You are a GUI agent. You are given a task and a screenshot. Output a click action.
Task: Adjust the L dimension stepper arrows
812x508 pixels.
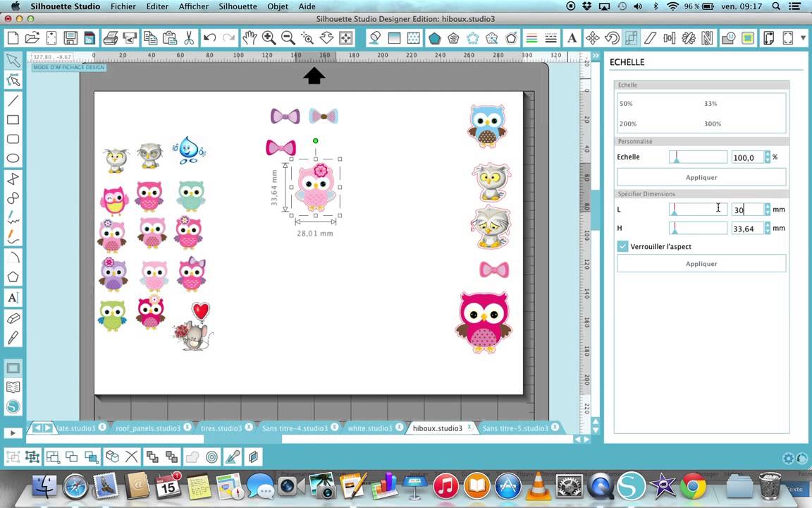tap(768, 210)
